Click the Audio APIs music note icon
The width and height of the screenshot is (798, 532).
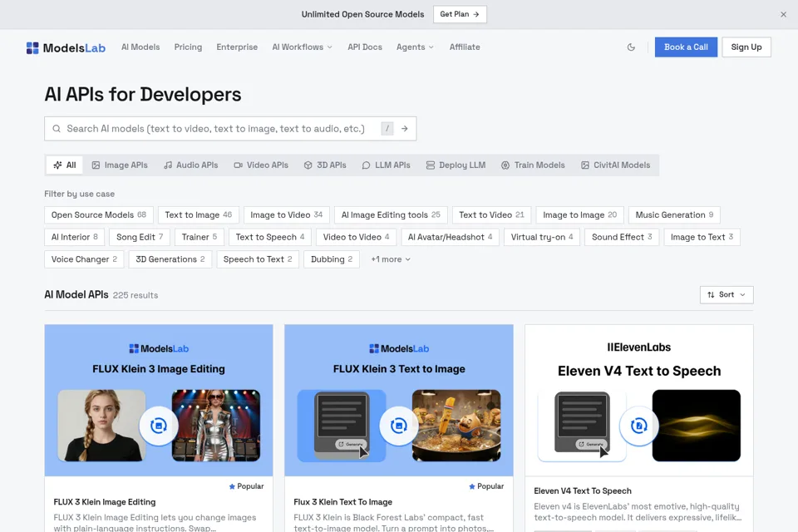click(168, 165)
